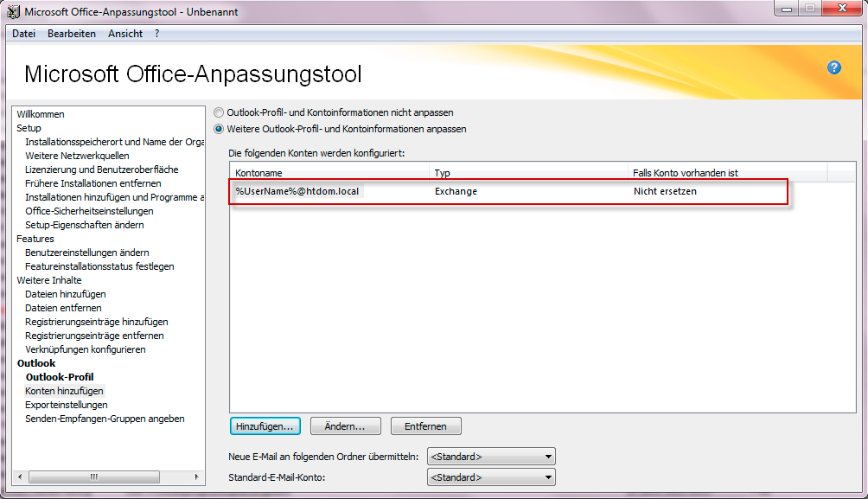The image size is (868, 499).
Task: Click the 'Exchange' type cell
Action: coord(456,191)
